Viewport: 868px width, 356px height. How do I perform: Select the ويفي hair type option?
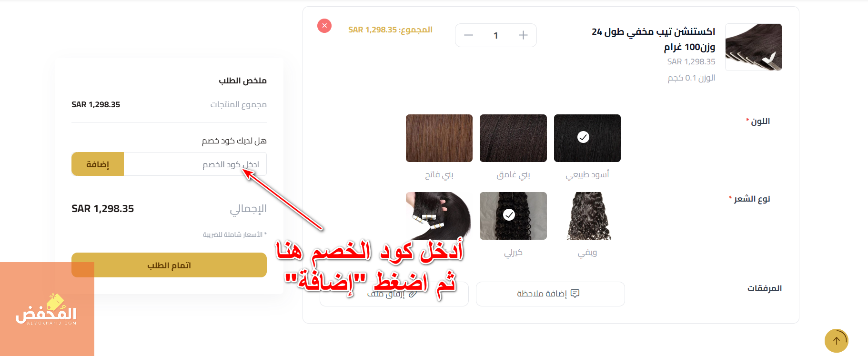[587, 216]
